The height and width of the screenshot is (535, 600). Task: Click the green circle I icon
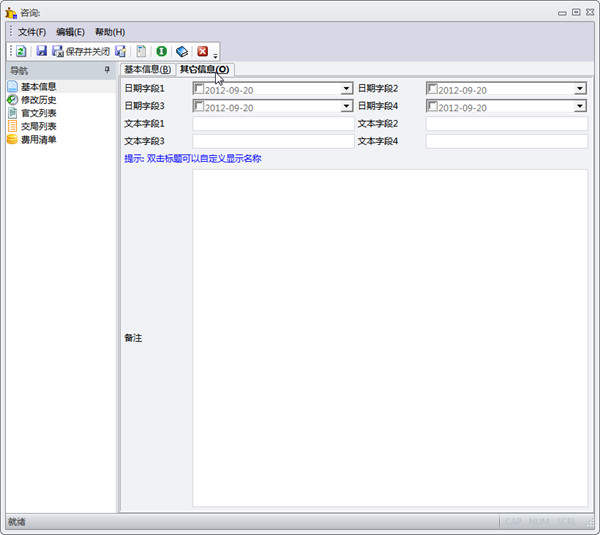click(161, 51)
